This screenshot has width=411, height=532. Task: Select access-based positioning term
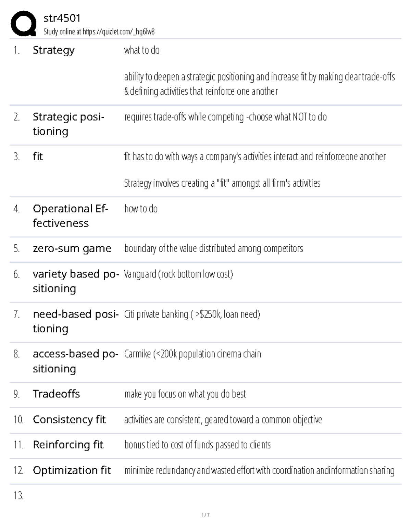(76, 361)
